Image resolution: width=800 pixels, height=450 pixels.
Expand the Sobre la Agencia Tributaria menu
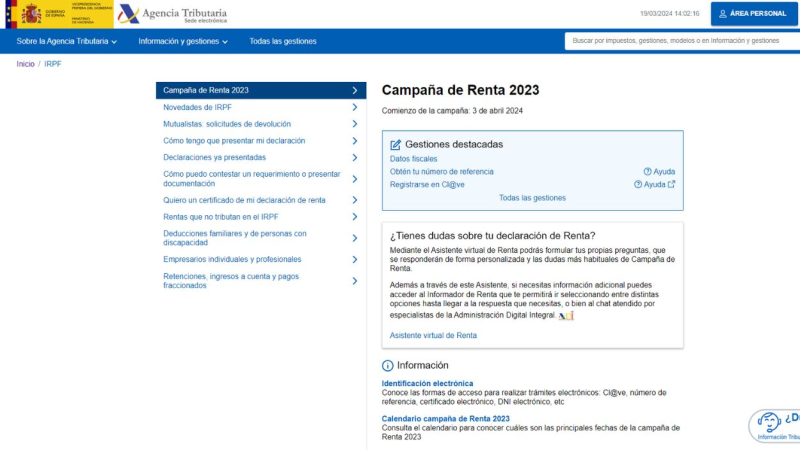[67, 41]
